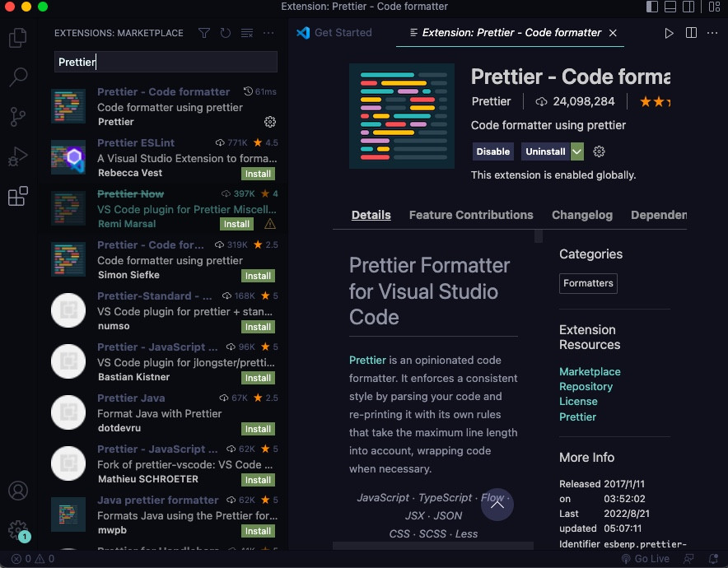Open the Accounts menu icon
Image resolution: width=728 pixels, height=568 pixels.
click(x=17, y=491)
